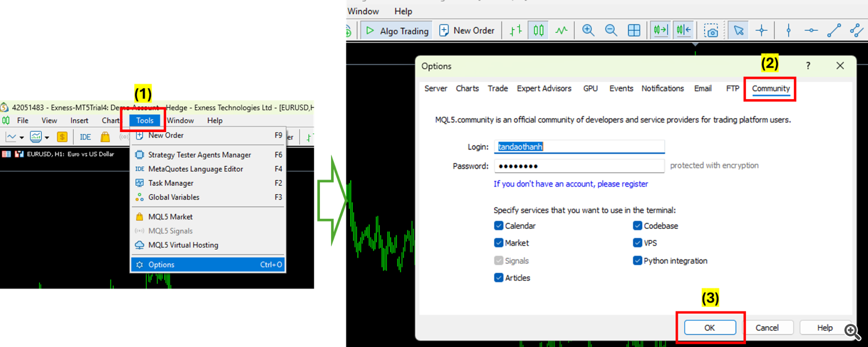Image resolution: width=868 pixels, height=347 pixels.
Task: Open the View menu
Action: point(49,120)
